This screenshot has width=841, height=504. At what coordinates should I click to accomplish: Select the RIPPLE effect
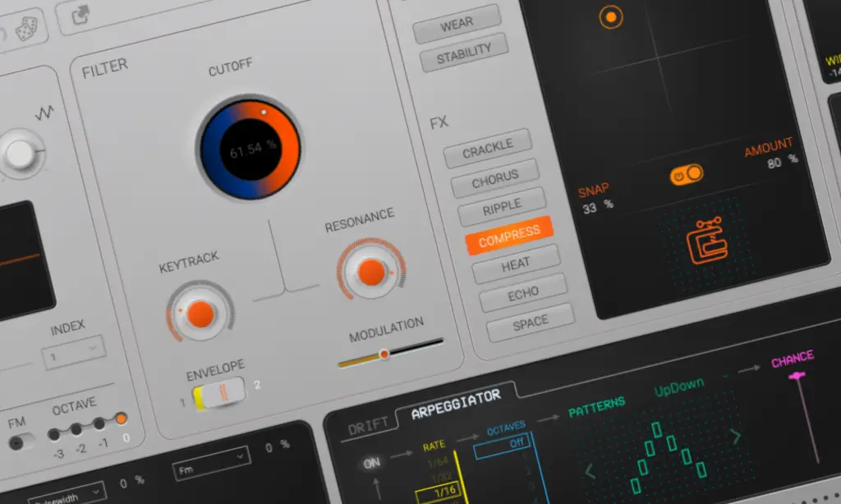coord(502,208)
